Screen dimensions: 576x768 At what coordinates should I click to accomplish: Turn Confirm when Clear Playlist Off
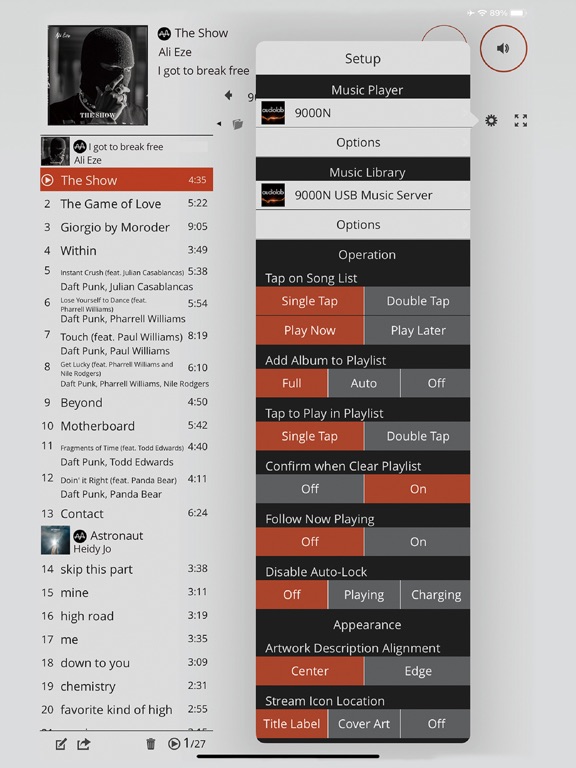pyautogui.click(x=310, y=489)
